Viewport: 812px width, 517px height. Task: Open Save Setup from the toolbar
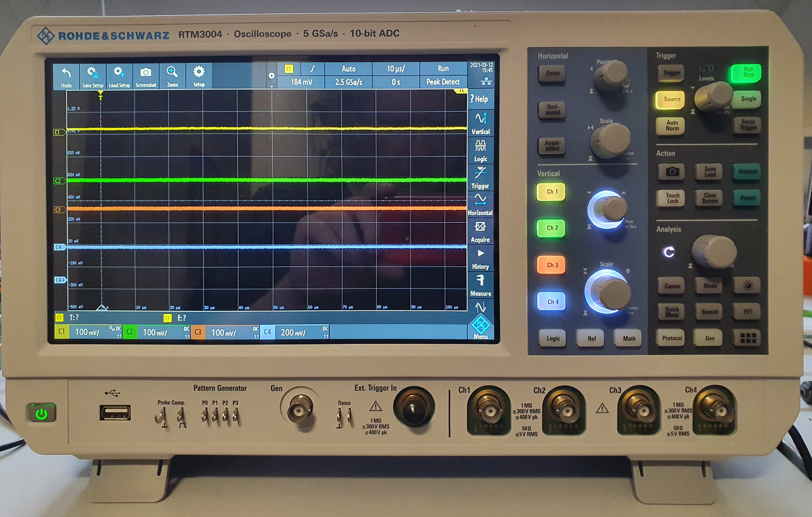coord(93,76)
